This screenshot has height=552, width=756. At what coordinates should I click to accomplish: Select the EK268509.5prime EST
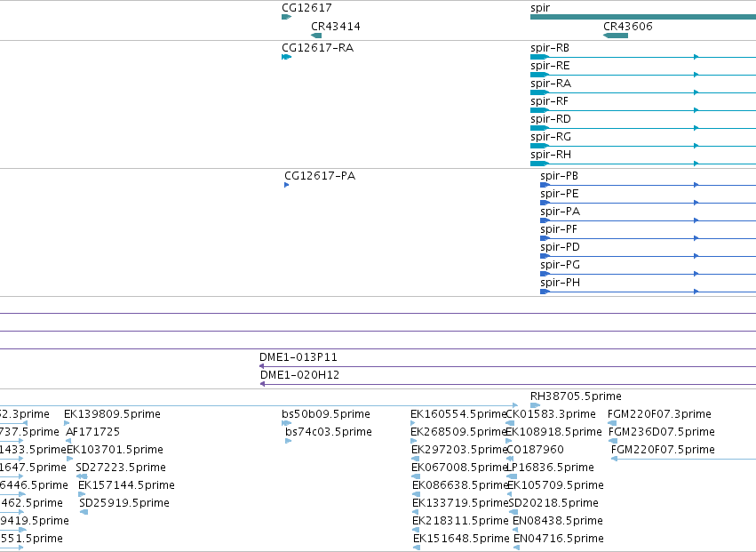click(414, 441)
